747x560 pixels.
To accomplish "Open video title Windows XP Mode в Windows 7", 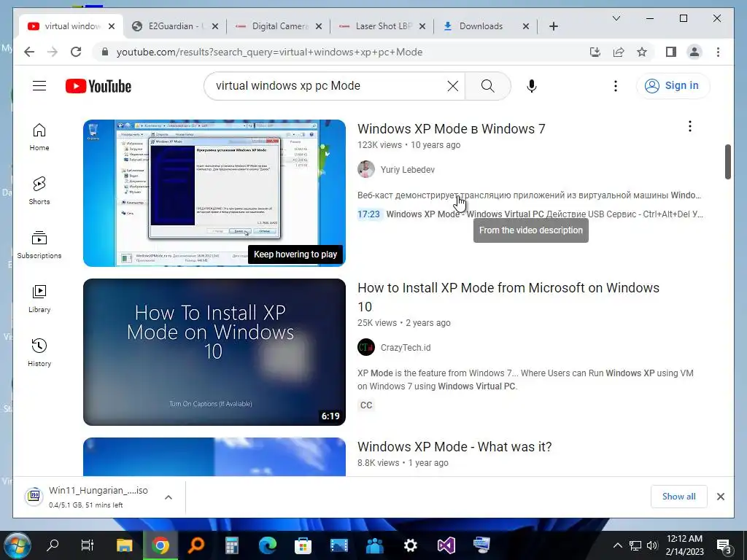I will point(451,129).
